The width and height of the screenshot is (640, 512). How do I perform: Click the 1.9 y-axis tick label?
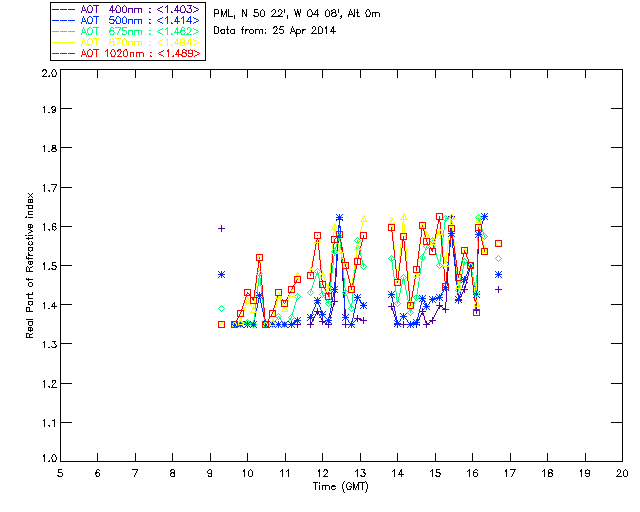point(49,109)
